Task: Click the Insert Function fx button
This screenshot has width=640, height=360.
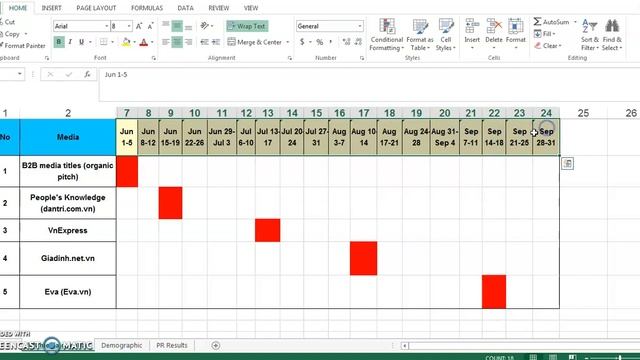Action: (87, 74)
